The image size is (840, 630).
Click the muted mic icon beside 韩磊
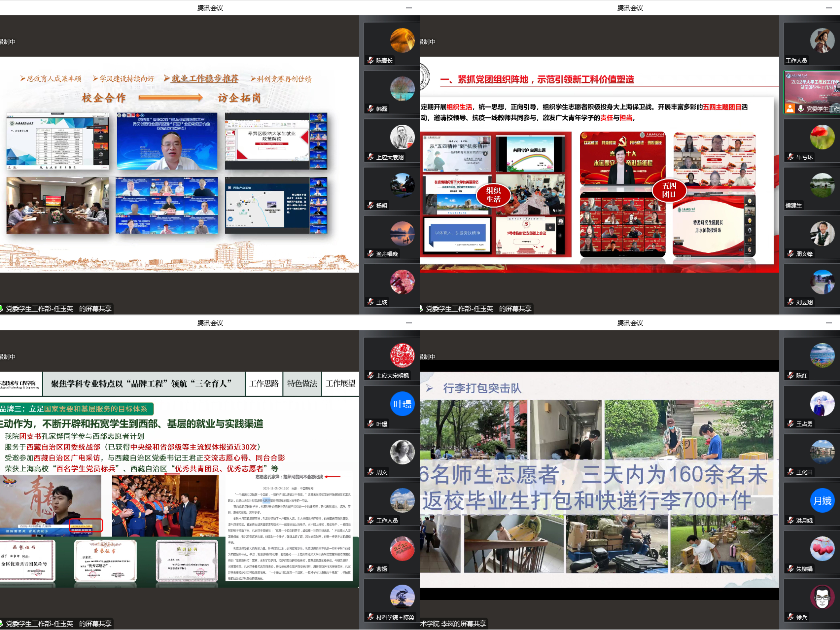(x=370, y=109)
